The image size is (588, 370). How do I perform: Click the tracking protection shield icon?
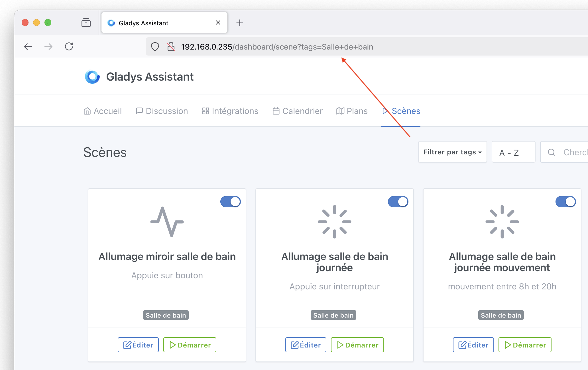pos(155,46)
